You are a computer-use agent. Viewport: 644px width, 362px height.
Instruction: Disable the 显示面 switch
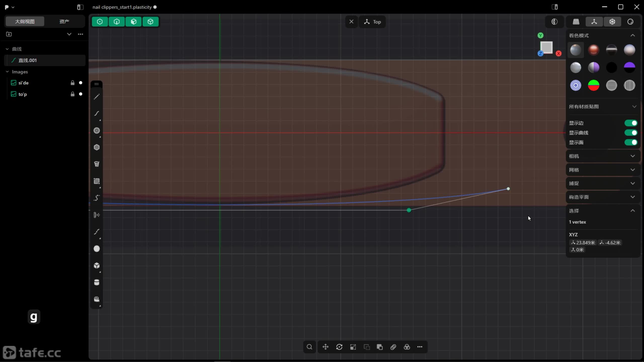631,142
